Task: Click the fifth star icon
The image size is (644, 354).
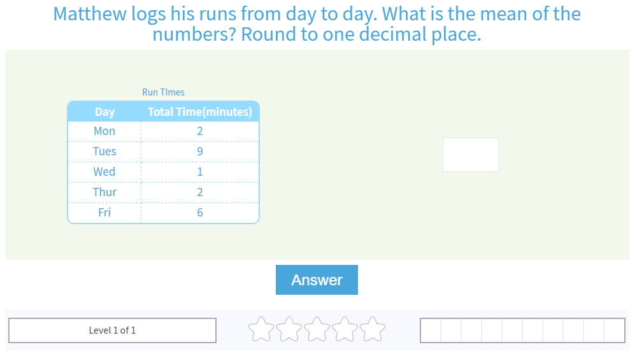Action: (x=373, y=329)
